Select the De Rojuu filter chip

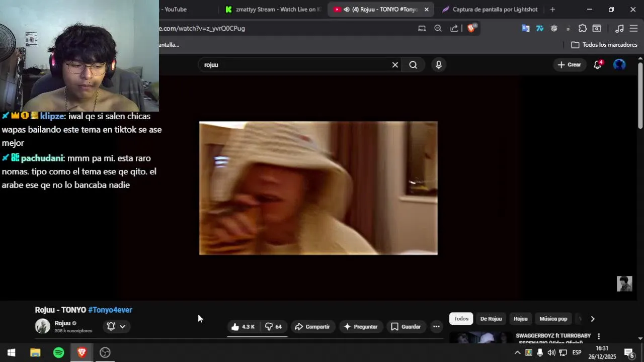pos(491,319)
